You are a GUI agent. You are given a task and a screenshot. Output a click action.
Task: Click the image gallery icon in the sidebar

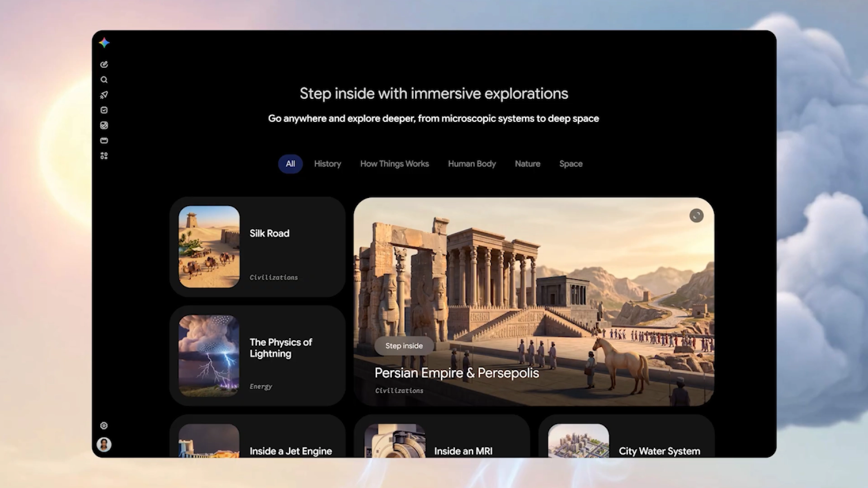[x=104, y=125]
